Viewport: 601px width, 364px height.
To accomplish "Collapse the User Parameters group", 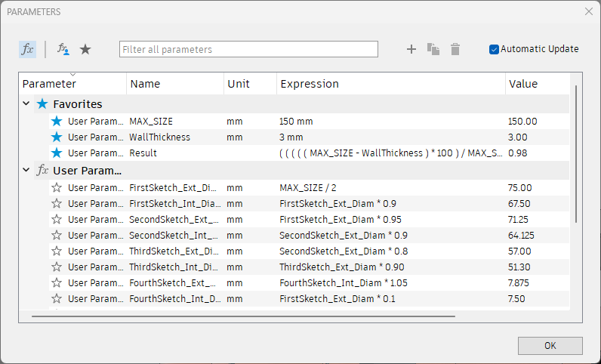I will (x=26, y=171).
